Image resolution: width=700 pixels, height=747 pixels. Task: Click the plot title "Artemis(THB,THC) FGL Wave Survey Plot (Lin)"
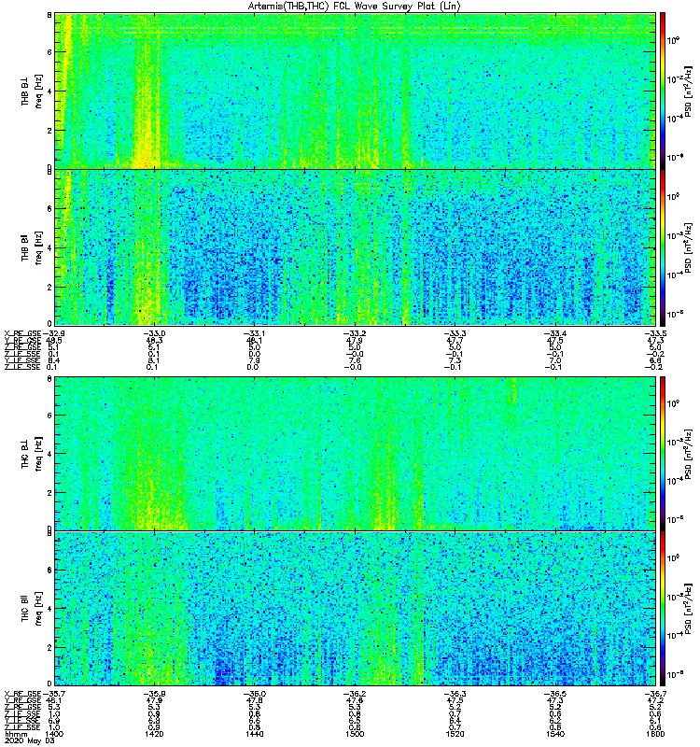pyautogui.click(x=355, y=7)
